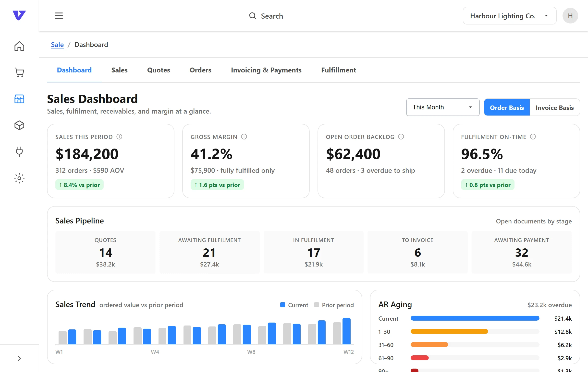Switch to Invoice Basis
The width and height of the screenshot is (588, 372).
[555, 107]
